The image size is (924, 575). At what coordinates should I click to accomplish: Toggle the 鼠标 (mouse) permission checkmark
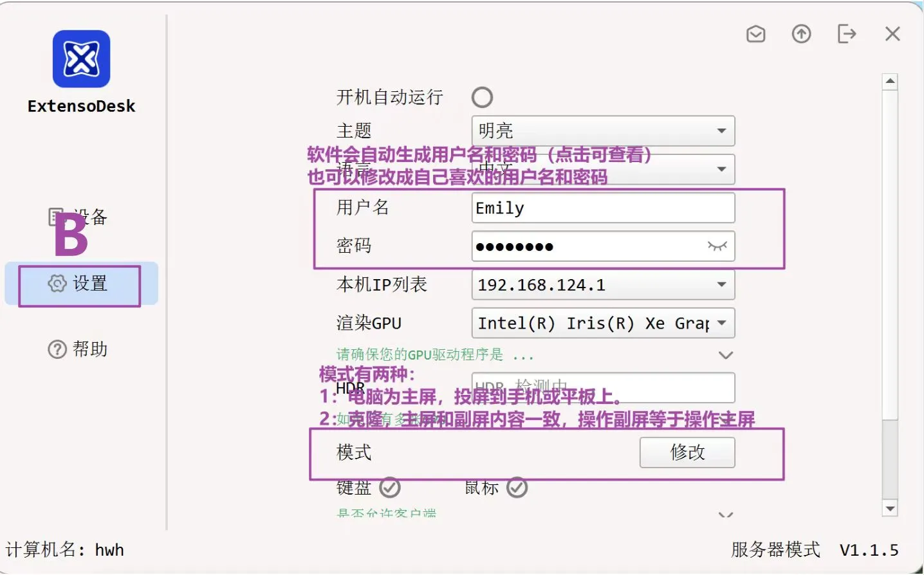point(517,488)
